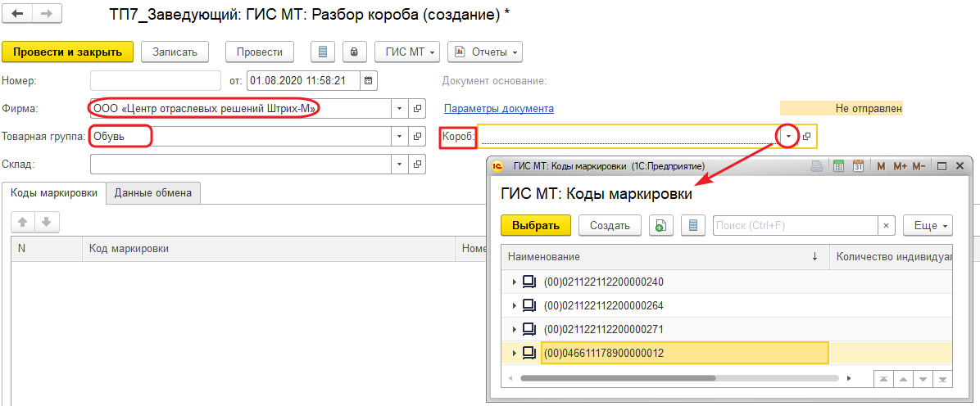Screen dimensions: 980x406
Task: Move row down with the down arrow button
Action: coord(46,221)
